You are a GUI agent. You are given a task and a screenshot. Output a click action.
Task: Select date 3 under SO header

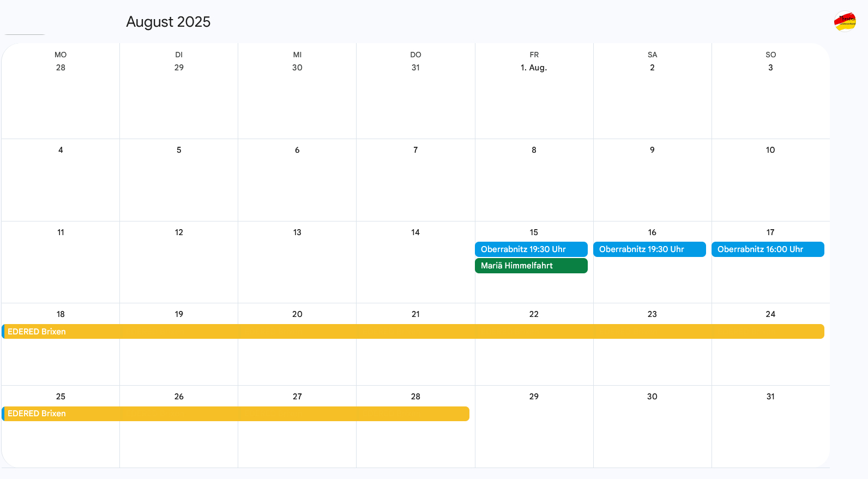(x=770, y=68)
